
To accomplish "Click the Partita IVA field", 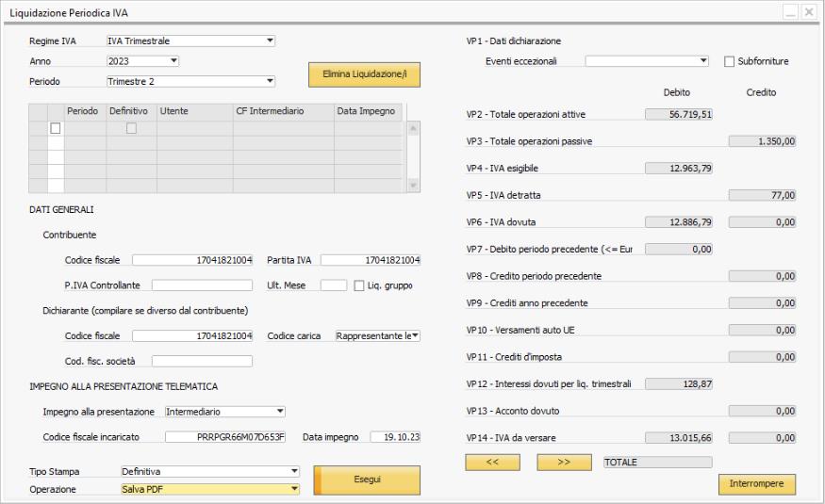I will (x=371, y=260).
